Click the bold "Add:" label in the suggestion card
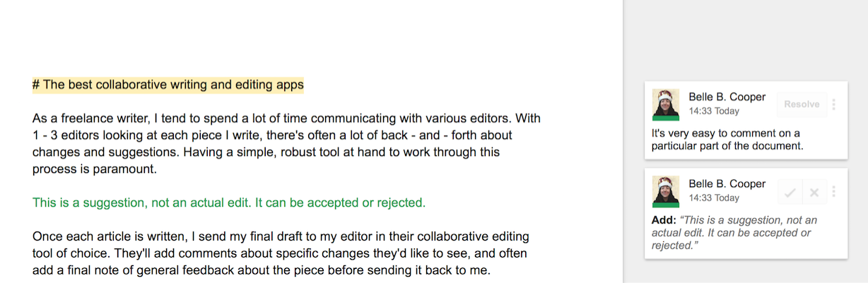This screenshot has height=283, width=868. [662, 220]
